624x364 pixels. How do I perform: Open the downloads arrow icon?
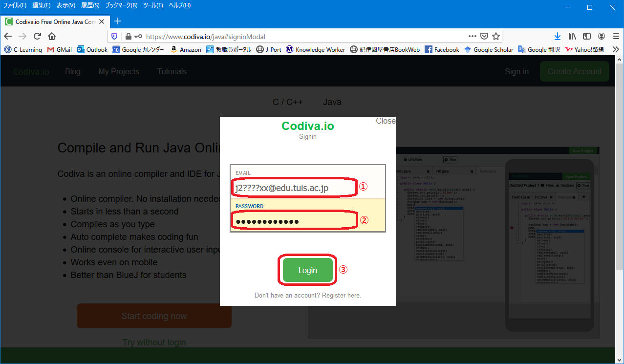[558, 36]
